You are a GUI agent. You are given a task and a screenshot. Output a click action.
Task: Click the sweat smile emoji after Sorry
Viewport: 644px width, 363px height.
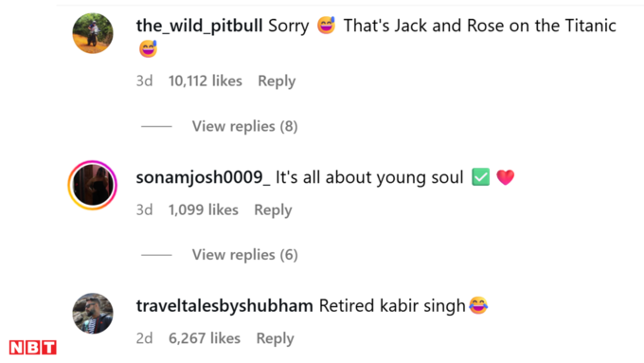326,26
